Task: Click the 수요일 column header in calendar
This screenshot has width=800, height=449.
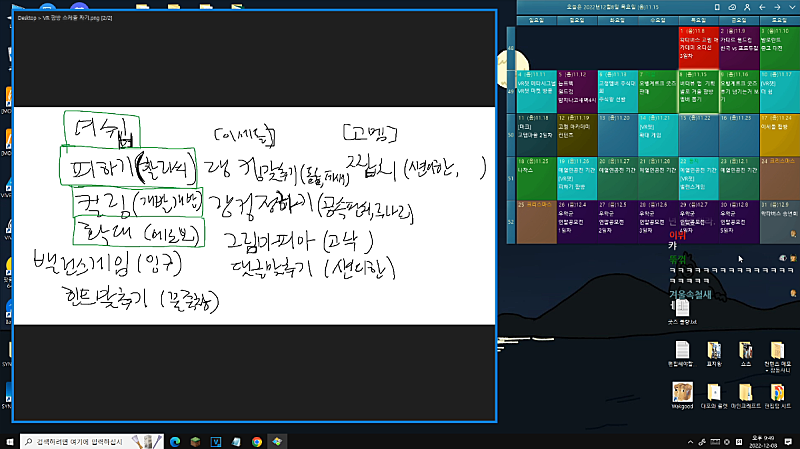Action: point(658,20)
